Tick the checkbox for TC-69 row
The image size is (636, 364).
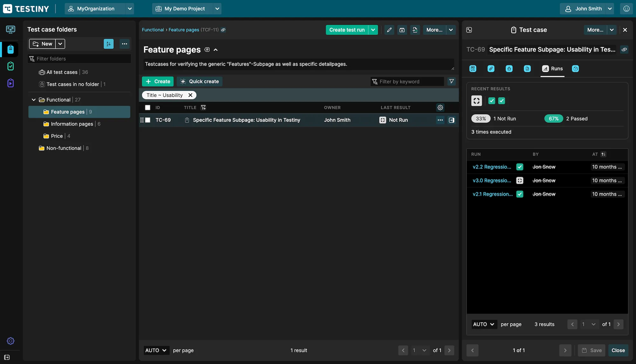148,120
